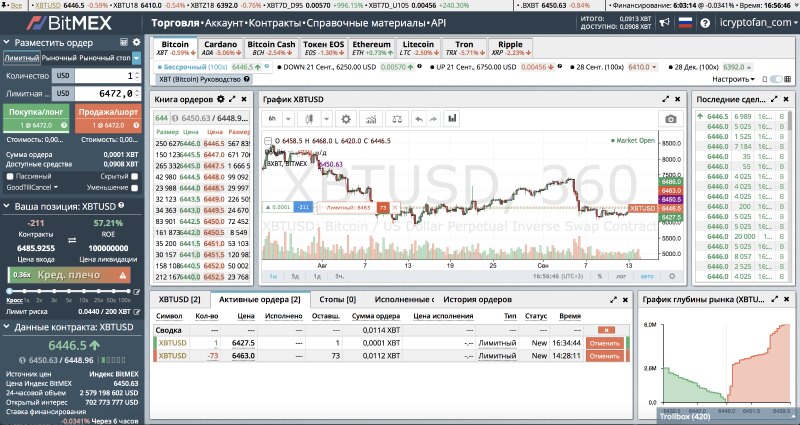
Task: Enable the Пассивный checkbox
Action: coord(9,175)
